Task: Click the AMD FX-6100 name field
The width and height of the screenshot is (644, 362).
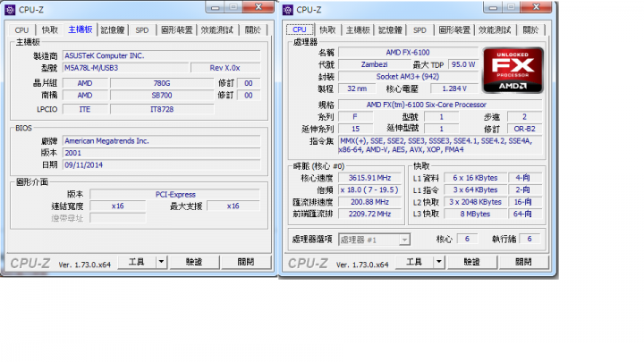Action: [x=408, y=53]
